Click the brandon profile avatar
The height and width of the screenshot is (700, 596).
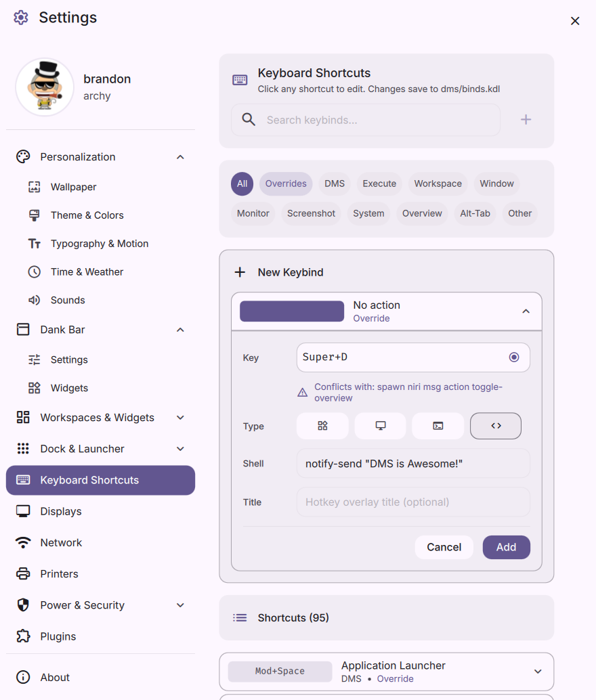(45, 87)
